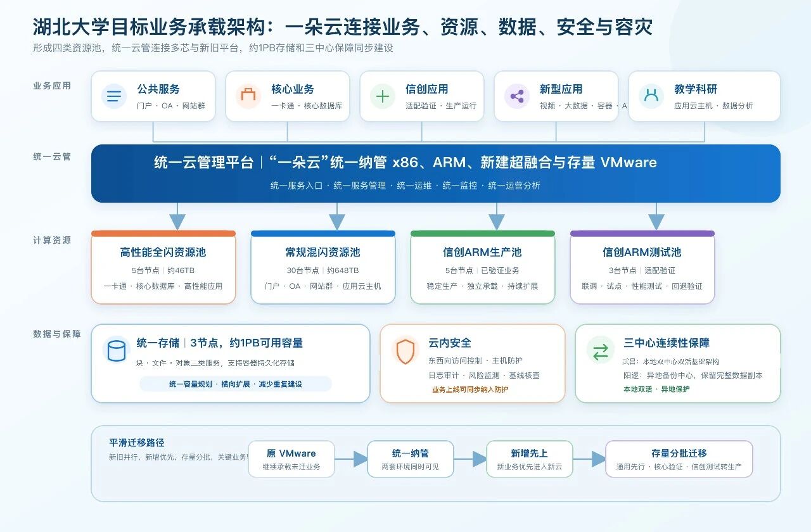Click the text 5台节点｜约46TB

pyautogui.click(x=163, y=270)
